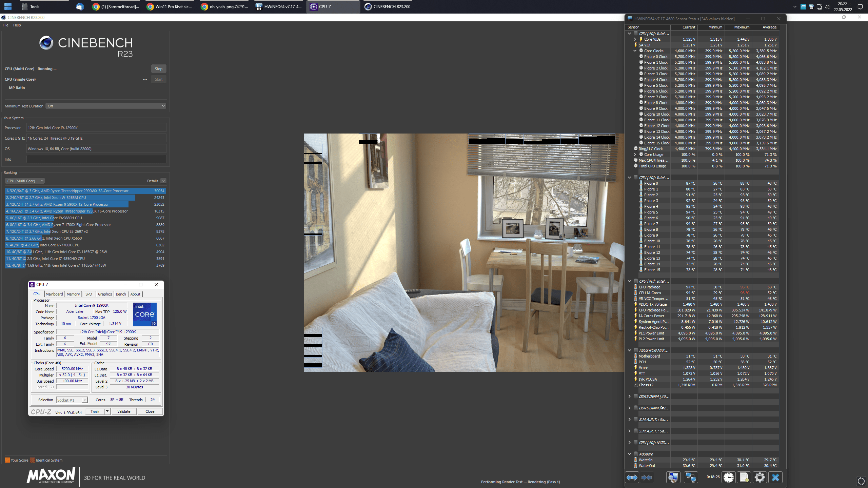This screenshot has height=488, width=868.
Task: Click the Validate button in CPU-Z
Action: pyautogui.click(x=122, y=411)
